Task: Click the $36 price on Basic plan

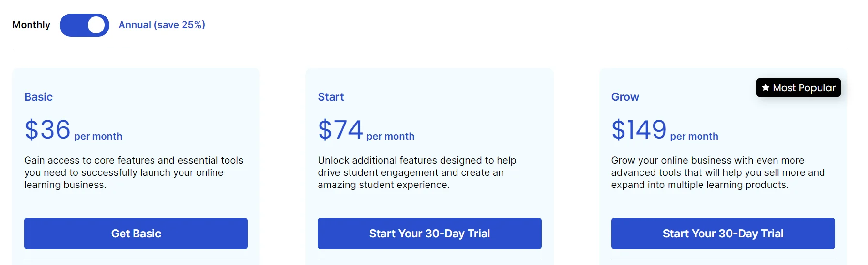Action: [x=47, y=130]
